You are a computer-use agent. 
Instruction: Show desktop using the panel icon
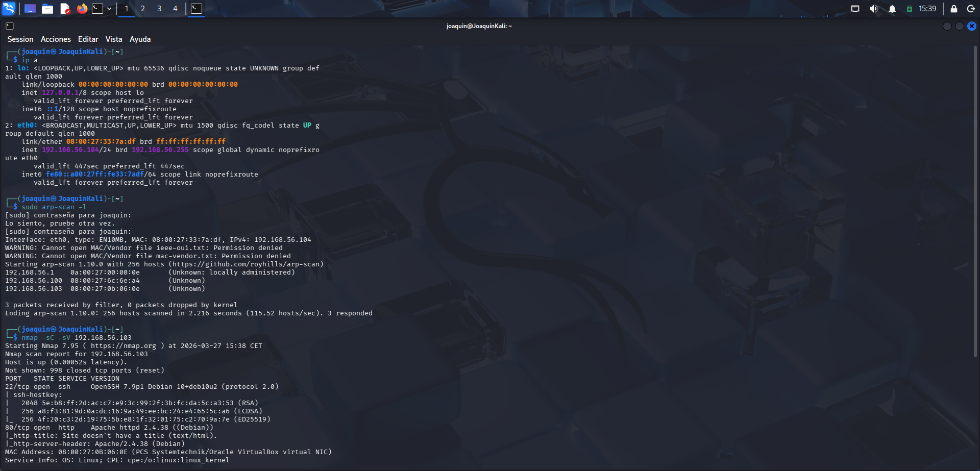point(30,9)
